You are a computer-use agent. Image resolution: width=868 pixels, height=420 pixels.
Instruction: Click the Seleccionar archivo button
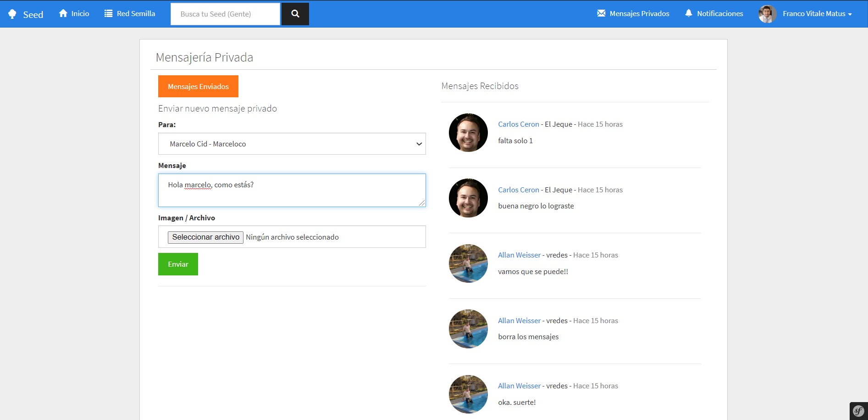click(205, 237)
